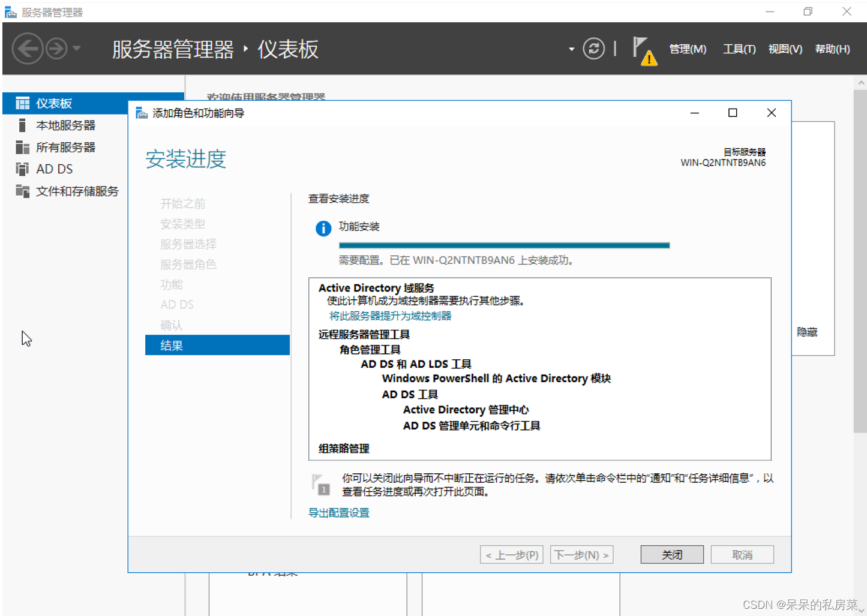Viewport: 867px width, 616px height.
Task: Click the 关闭 button in wizard
Action: 672,555
